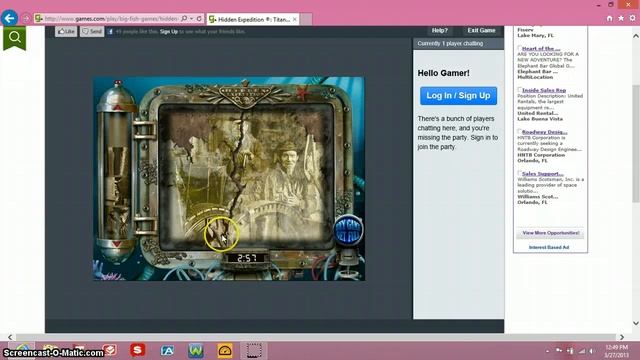Image resolution: width=640 pixels, height=360 pixels.
Task: Open the green W app in taskbar
Action: [196, 351]
